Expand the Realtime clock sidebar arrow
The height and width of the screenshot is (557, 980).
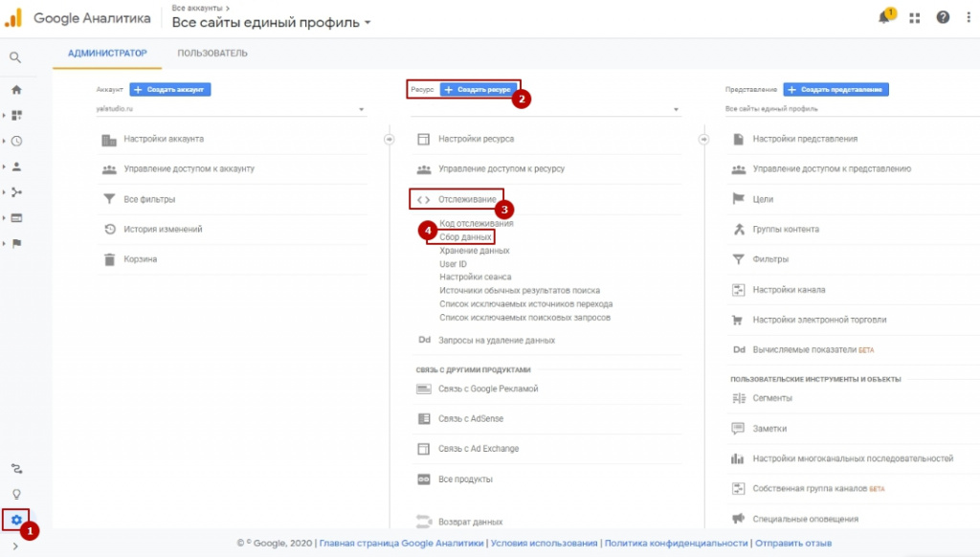point(5,141)
